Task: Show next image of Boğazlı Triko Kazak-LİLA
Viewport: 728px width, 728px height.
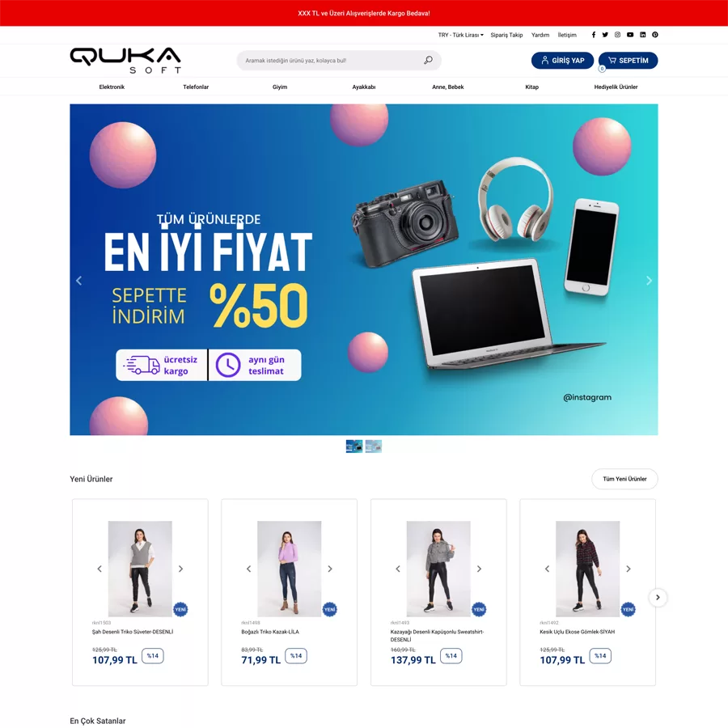Action: pyautogui.click(x=330, y=569)
